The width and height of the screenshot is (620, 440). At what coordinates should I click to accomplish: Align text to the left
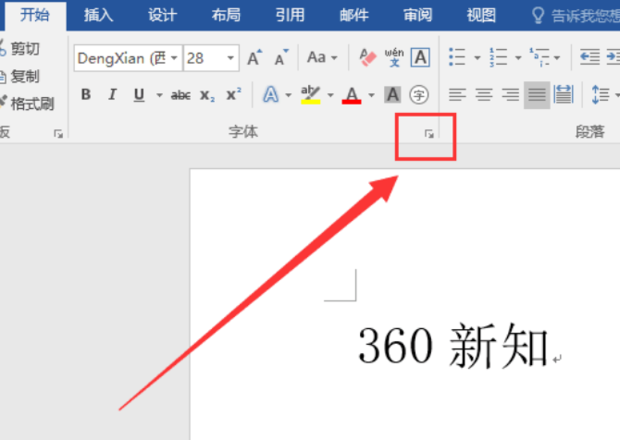pyautogui.click(x=457, y=95)
